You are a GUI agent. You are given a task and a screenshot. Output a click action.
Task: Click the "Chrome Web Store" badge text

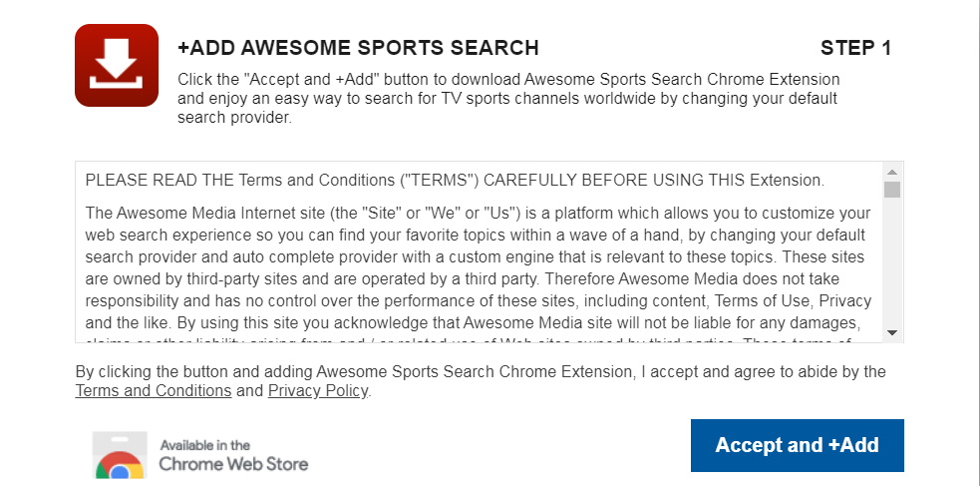pyautogui.click(x=233, y=464)
